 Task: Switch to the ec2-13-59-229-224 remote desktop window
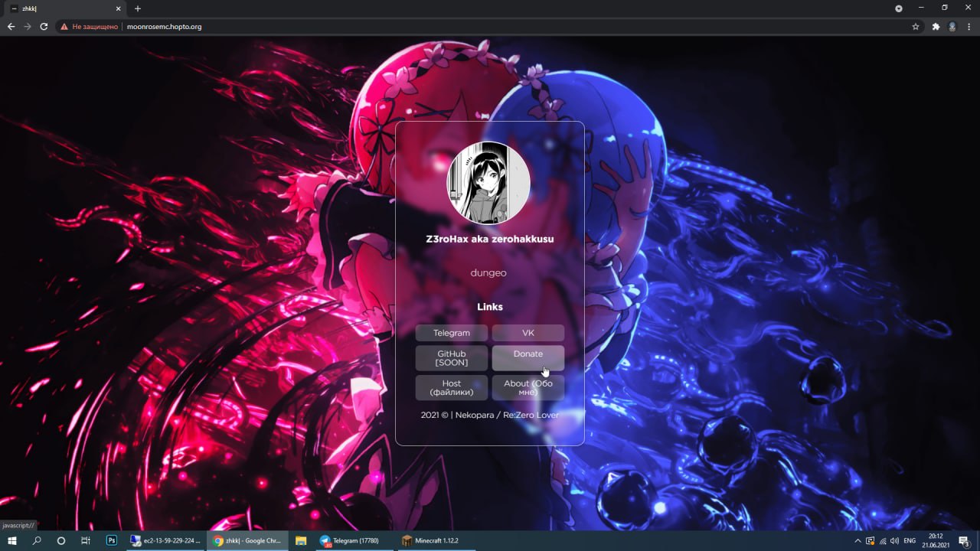pyautogui.click(x=165, y=540)
